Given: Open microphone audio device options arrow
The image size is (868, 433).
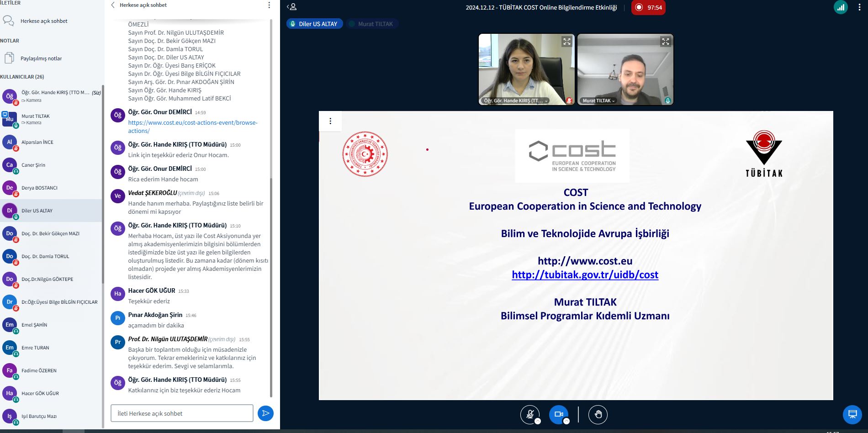Looking at the screenshot, I should pos(538,421).
